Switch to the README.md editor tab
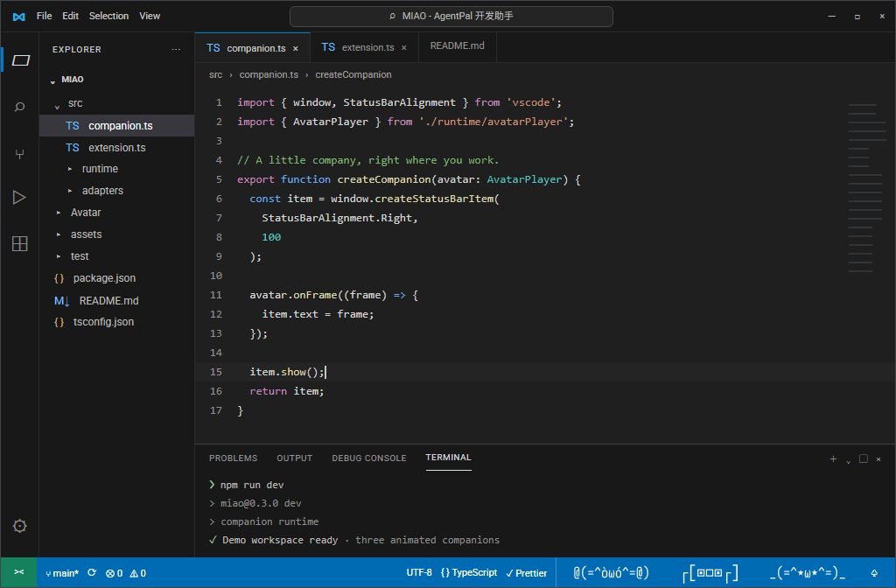896x588 pixels. click(x=457, y=45)
